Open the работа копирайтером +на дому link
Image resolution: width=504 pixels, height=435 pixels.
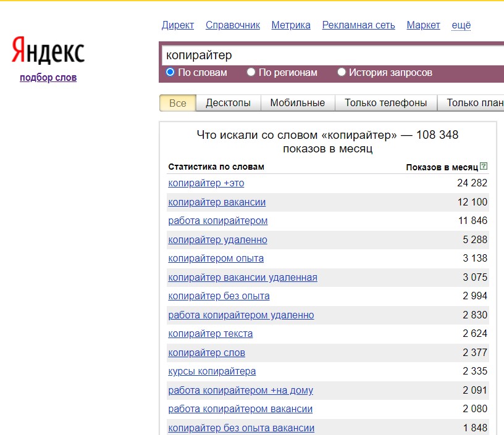[x=241, y=391]
